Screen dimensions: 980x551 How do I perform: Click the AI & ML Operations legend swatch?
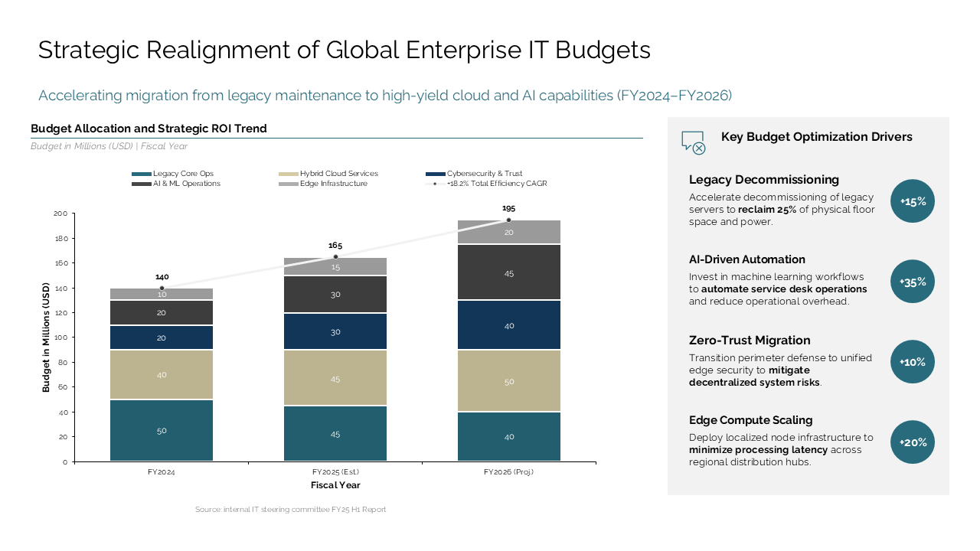click(x=141, y=184)
